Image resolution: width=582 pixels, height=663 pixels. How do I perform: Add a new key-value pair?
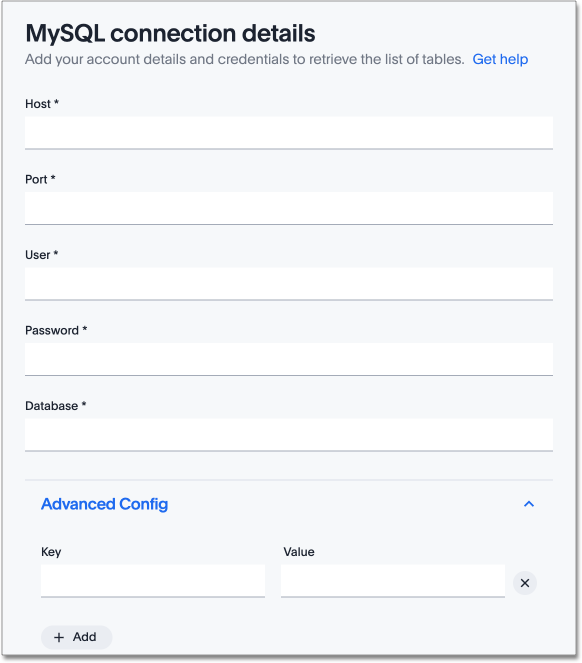pyautogui.click(x=77, y=637)
